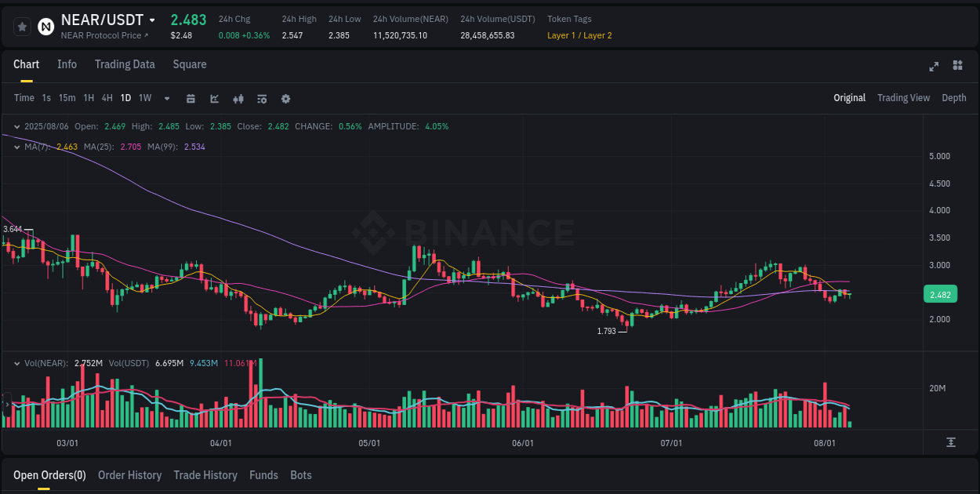The height and width of the screenshot is (494, 980).
Task: Switch to Trading View chart mode
Action: pyautogui.click(x=903, y=98)
